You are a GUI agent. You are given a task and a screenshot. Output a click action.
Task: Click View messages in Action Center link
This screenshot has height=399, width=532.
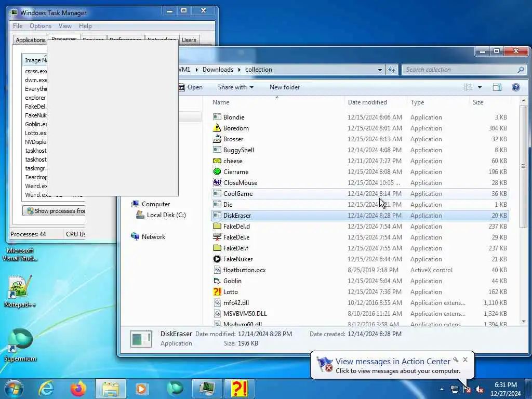(393, 362)
